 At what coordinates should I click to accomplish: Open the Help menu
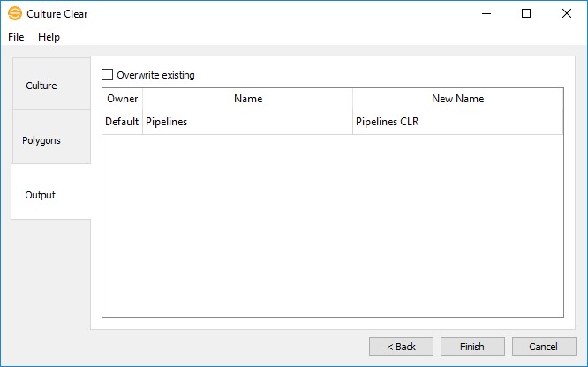pyautogui.click(x=49, y=37)
